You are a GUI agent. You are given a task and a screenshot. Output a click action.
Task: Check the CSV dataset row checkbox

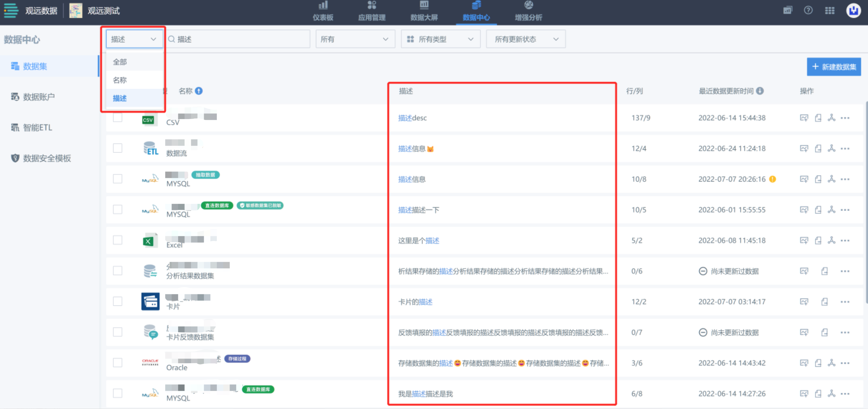coord(117,118)
